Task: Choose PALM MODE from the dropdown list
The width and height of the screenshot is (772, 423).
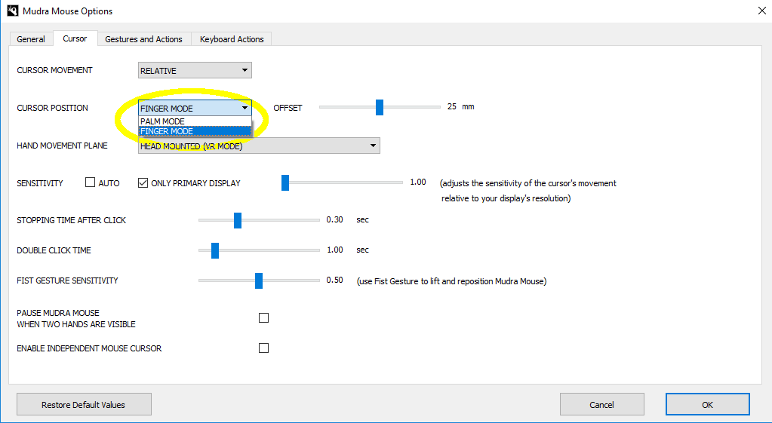Action: pyautogui.click(x=195, y=121)
